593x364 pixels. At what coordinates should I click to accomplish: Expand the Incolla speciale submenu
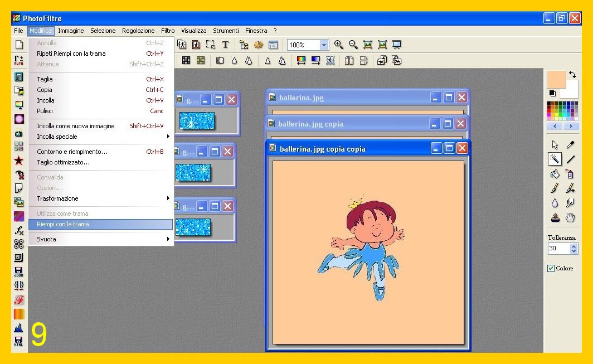pyautogui.click(x=103, y=137)
